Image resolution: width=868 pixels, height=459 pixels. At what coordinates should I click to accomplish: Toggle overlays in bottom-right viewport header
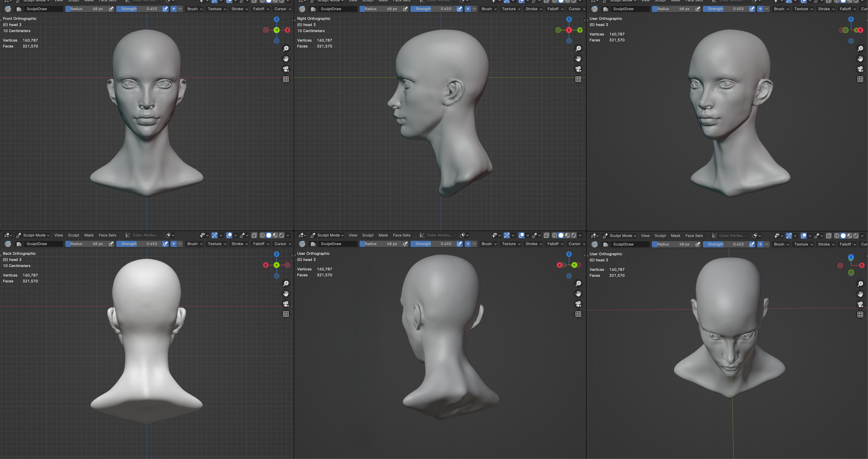[x=804, y=236]
